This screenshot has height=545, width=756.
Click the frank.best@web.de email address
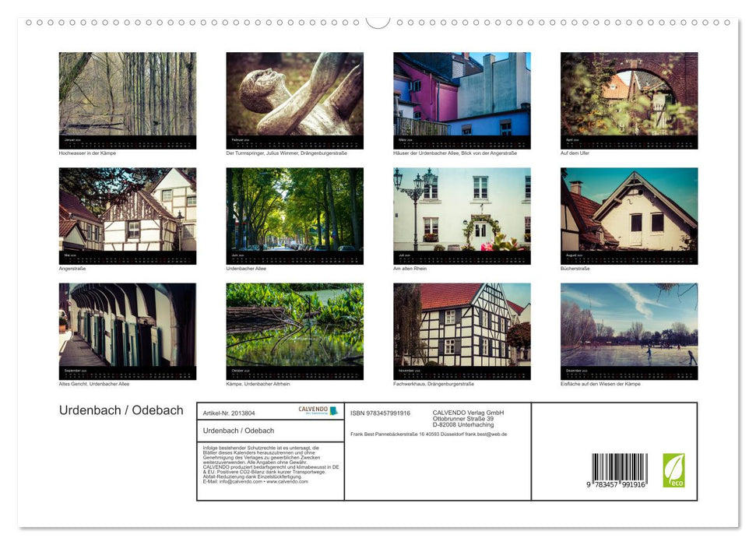click(485, 434)
